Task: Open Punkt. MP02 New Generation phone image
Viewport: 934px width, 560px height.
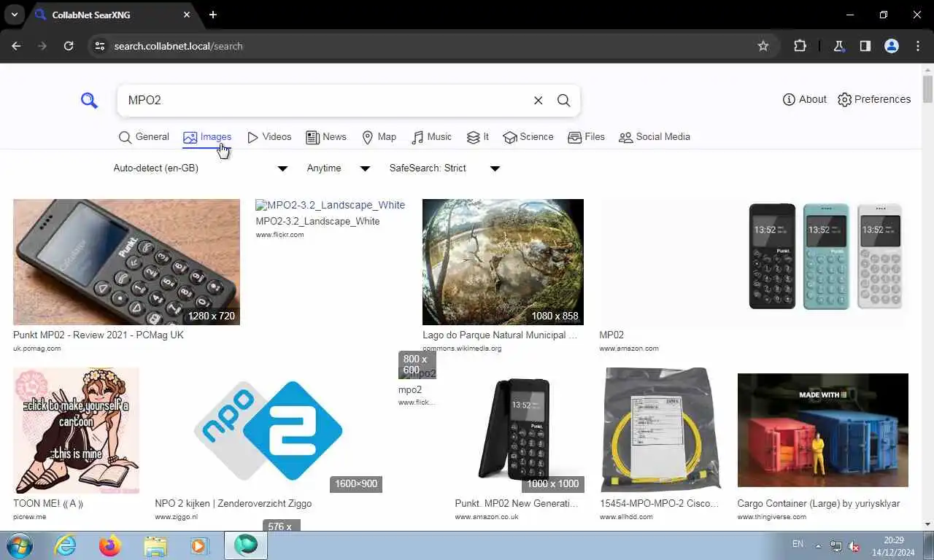Action: [x=520, y=430]
